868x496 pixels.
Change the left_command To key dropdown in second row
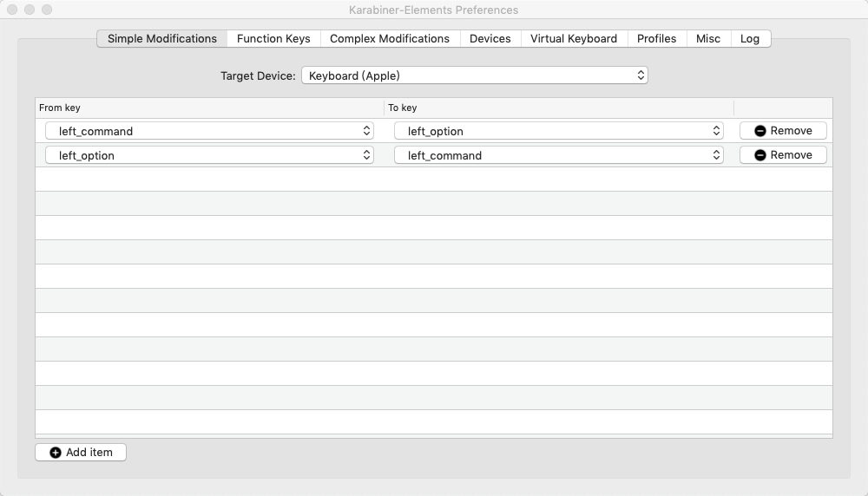(x=558, y=155)
